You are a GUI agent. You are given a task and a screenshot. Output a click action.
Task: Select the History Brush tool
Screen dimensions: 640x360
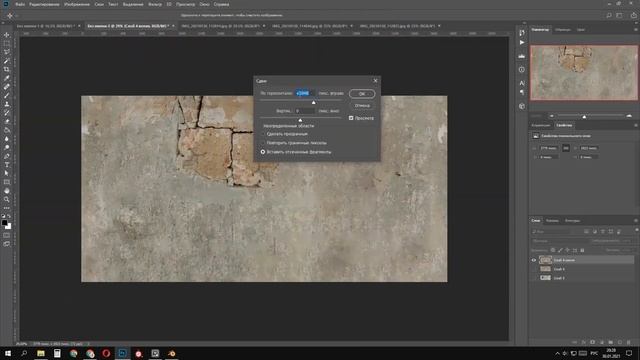7,113
